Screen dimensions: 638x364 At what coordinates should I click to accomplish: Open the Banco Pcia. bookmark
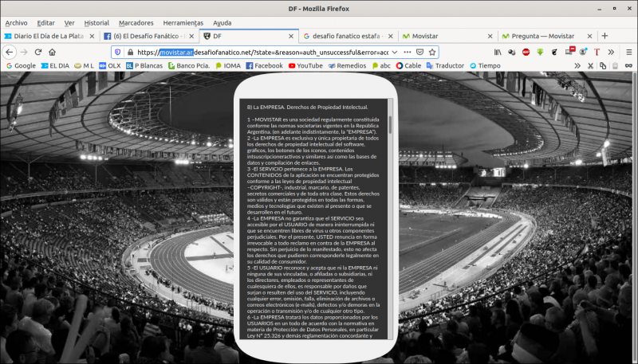click(189, 65)
